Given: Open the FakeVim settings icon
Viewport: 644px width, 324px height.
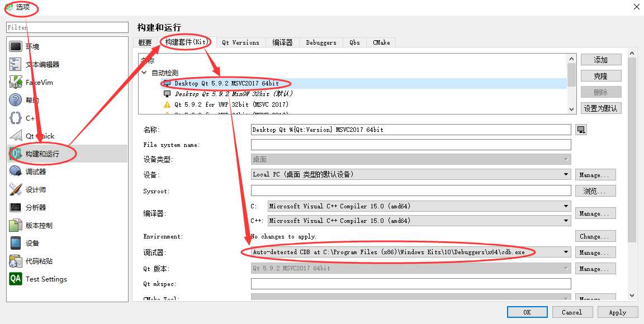Looking at the screenshot, I should [16, 82].
